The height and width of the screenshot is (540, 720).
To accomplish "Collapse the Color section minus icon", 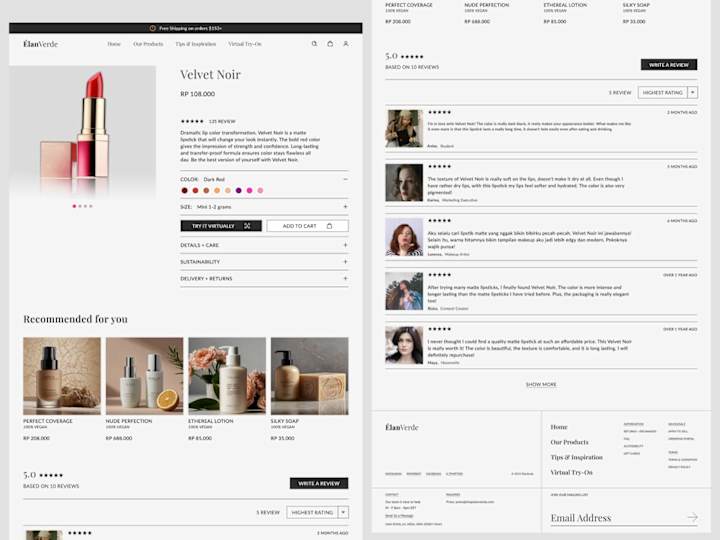I will click(x=345, y=179).
